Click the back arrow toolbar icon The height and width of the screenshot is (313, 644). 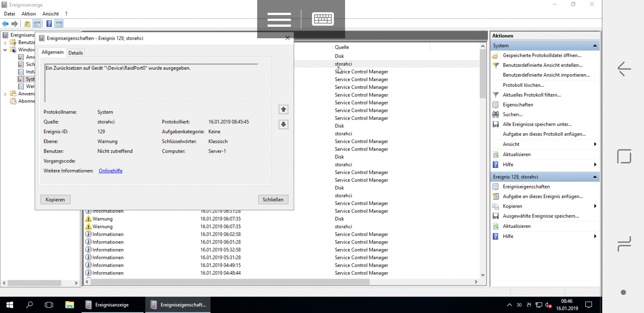(5, 24)
